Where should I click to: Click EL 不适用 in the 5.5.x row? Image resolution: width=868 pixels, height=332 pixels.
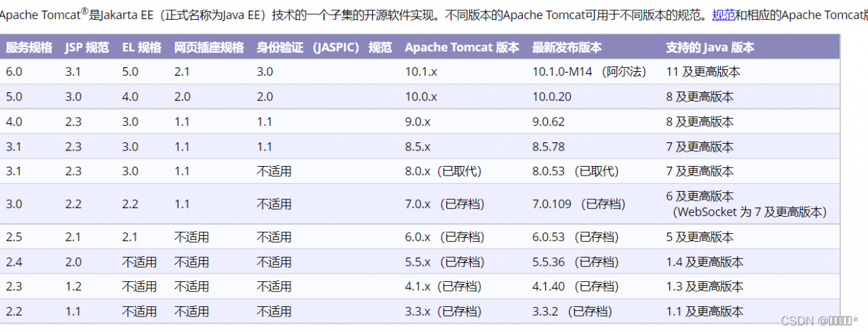coord(140,262)
